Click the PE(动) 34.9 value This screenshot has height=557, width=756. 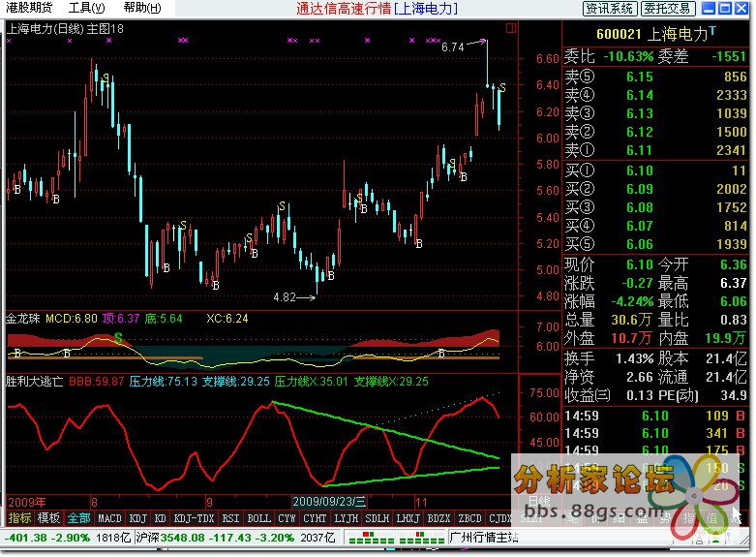[x=734, y=396]
